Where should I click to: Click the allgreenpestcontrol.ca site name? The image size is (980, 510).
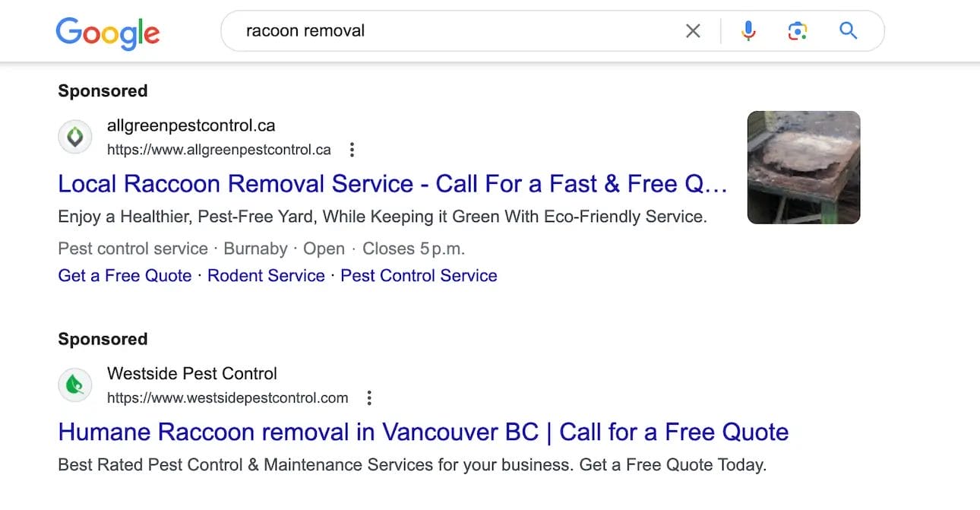(191, 125)
